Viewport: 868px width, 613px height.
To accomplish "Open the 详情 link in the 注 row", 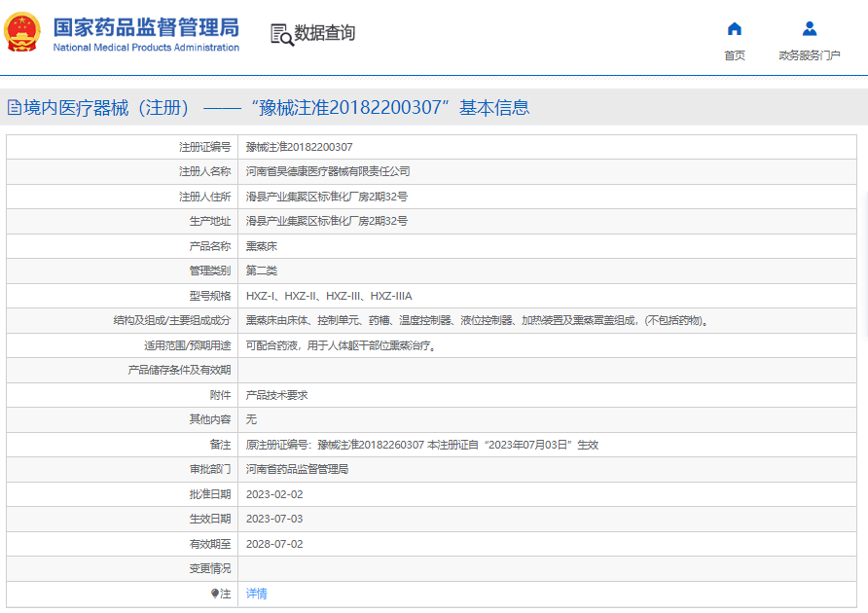I will pos(256,594).
